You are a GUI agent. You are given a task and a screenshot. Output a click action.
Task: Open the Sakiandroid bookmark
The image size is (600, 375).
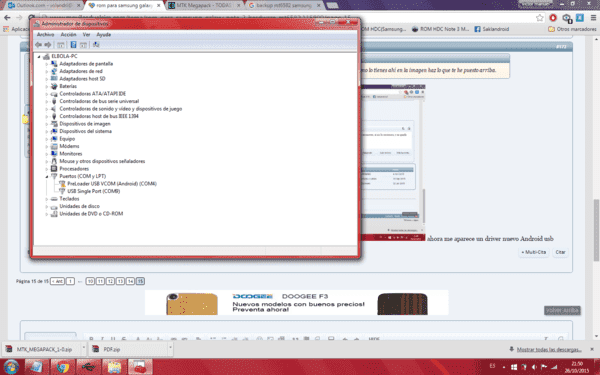[492, 29]
